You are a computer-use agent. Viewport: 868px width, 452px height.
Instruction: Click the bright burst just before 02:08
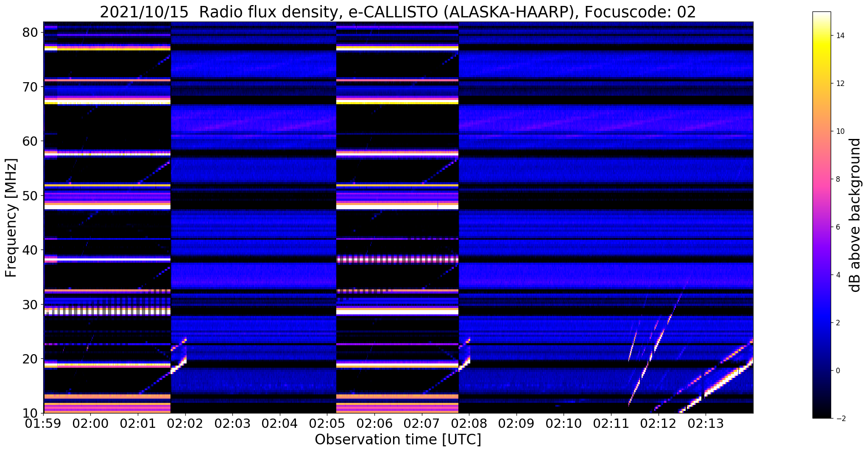464,355
